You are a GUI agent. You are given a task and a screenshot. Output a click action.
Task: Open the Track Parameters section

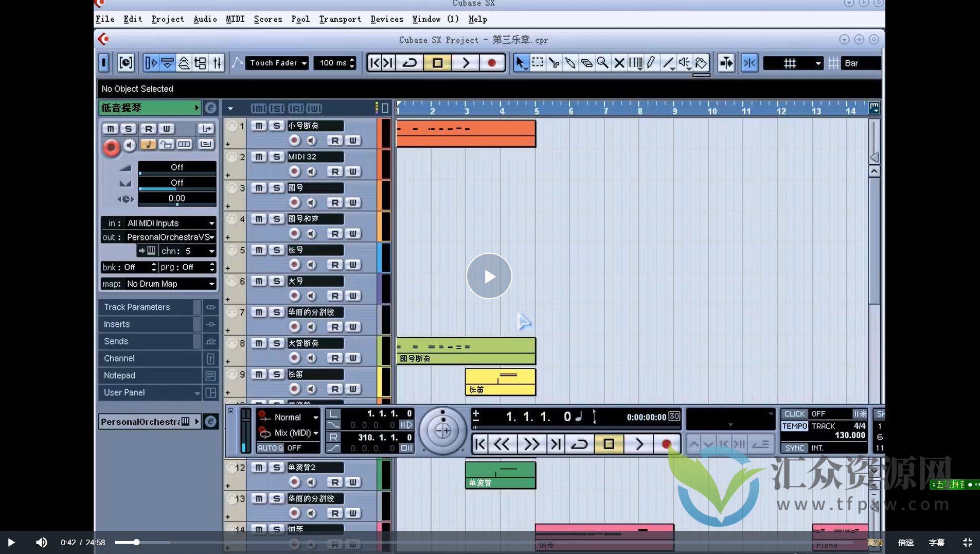[137, 307]
